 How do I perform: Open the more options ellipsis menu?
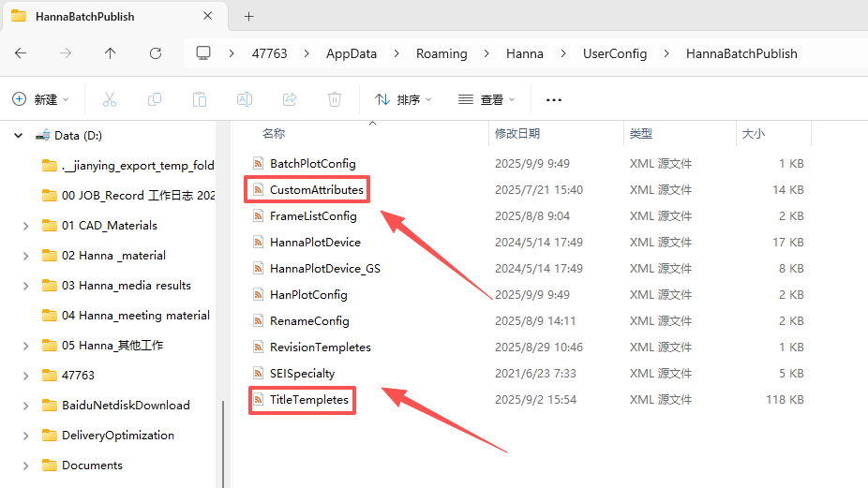553,99
